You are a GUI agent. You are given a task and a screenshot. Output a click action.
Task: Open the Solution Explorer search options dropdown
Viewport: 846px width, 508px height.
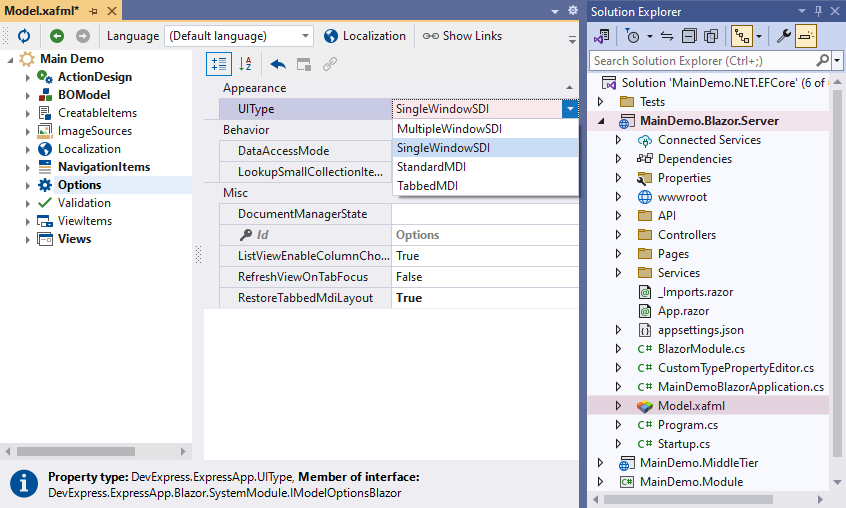[837, 61]
